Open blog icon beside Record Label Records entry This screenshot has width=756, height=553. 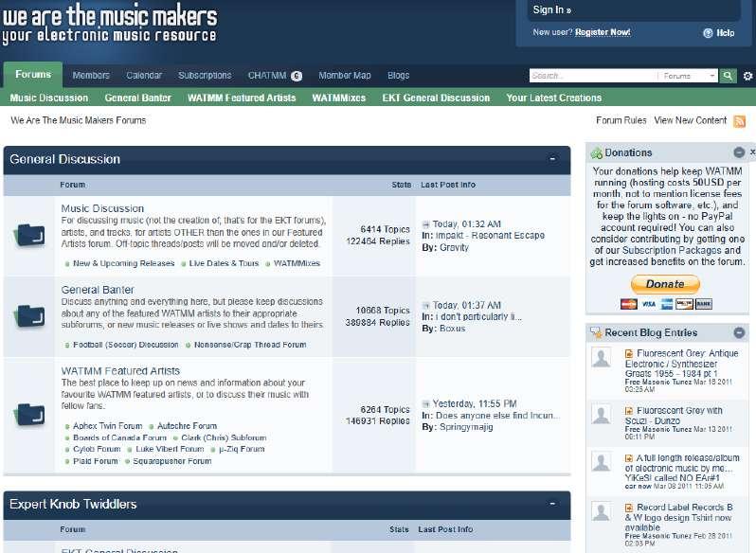pos(629,508)
